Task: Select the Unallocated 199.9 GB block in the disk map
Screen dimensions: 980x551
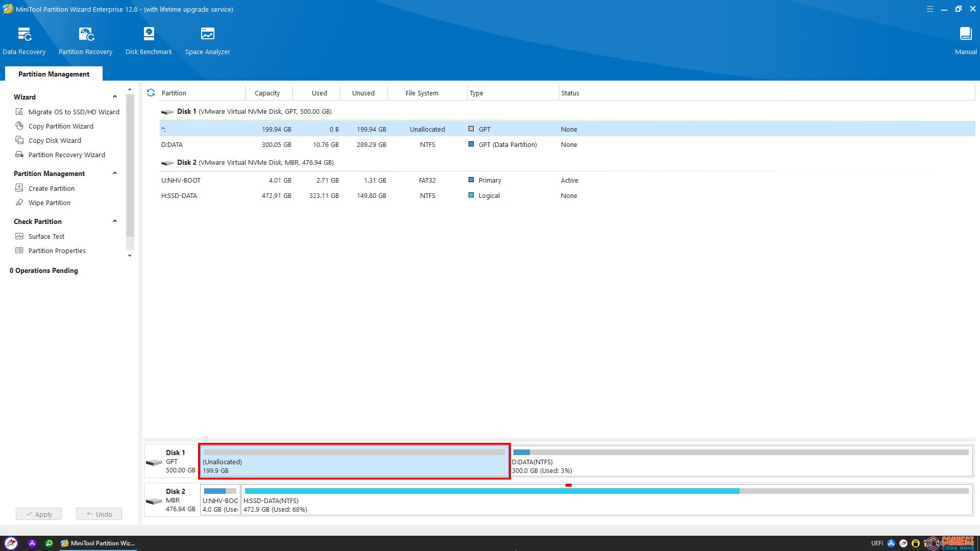Action: [354, 461]
